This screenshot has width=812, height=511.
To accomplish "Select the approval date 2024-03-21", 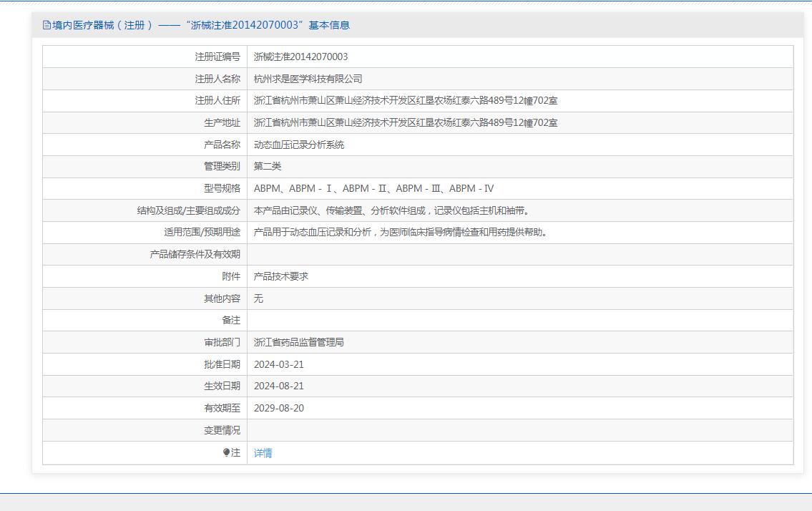I will pyautogui.click(x=278, y=364).
